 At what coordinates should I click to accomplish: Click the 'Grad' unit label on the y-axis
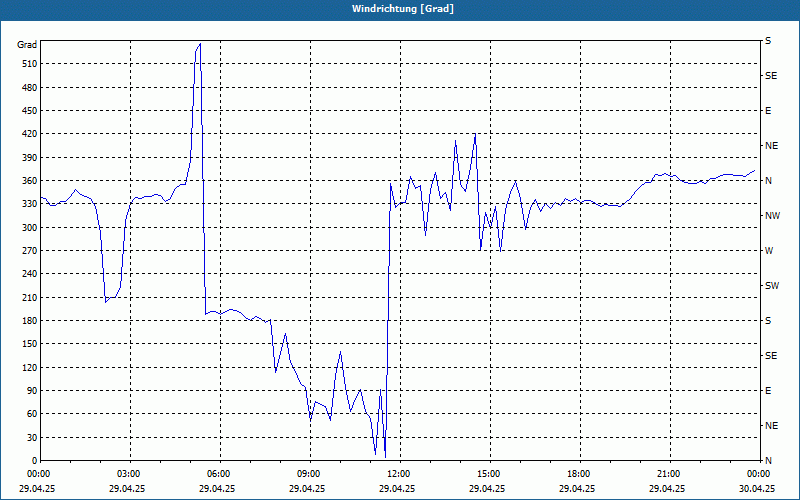coord(27,45)
